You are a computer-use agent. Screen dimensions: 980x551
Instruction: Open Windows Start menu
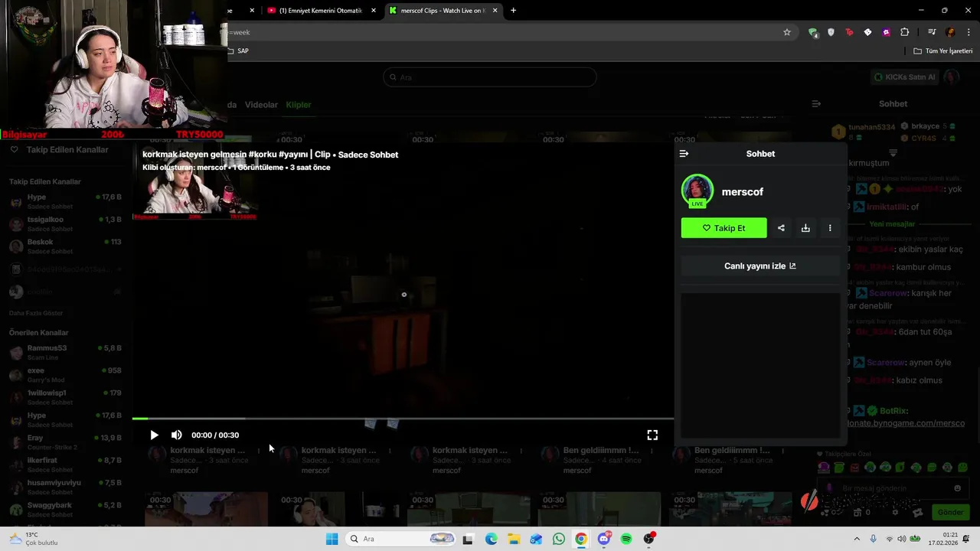tap(332, 539)
